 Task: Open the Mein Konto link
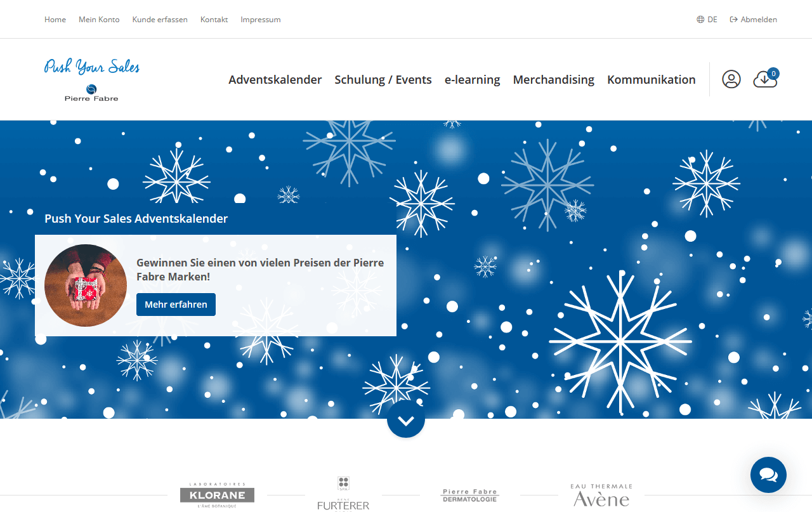click(99, 20)
